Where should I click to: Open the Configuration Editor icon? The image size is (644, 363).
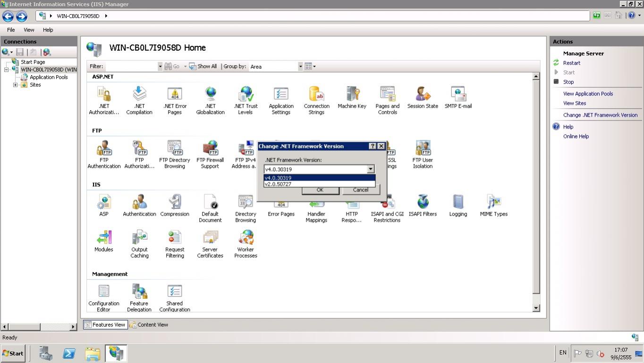(x=104, y=298)
